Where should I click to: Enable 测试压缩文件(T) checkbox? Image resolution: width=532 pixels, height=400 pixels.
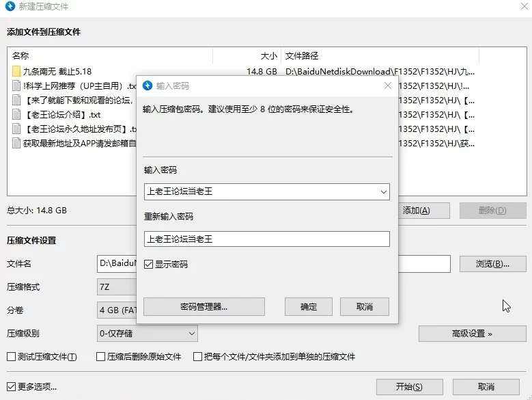(x=11, y=356)
